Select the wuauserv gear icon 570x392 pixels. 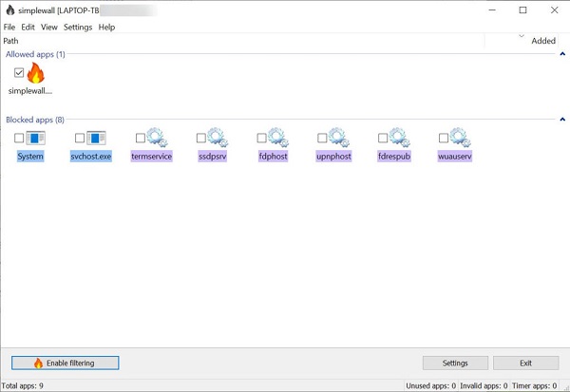461,138
